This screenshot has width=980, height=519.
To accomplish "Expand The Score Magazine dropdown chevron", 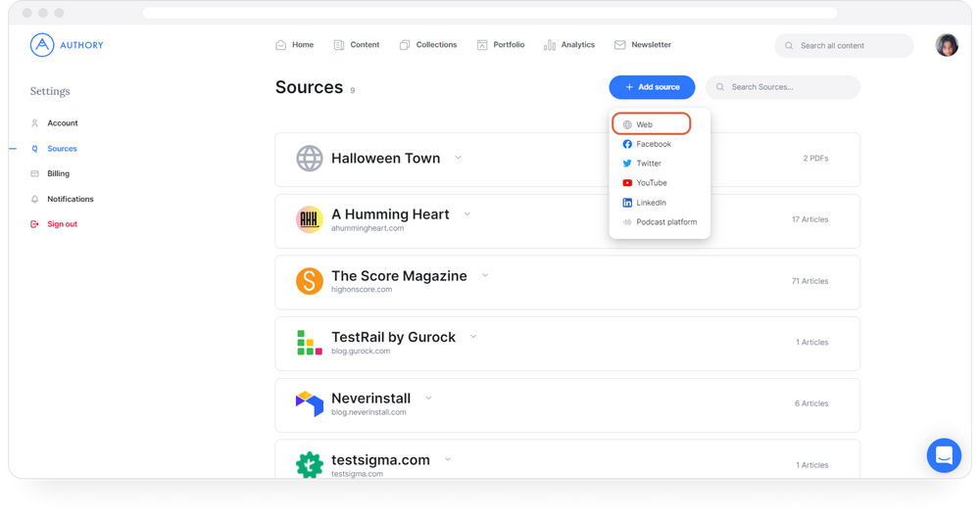I will coord(484,275).
